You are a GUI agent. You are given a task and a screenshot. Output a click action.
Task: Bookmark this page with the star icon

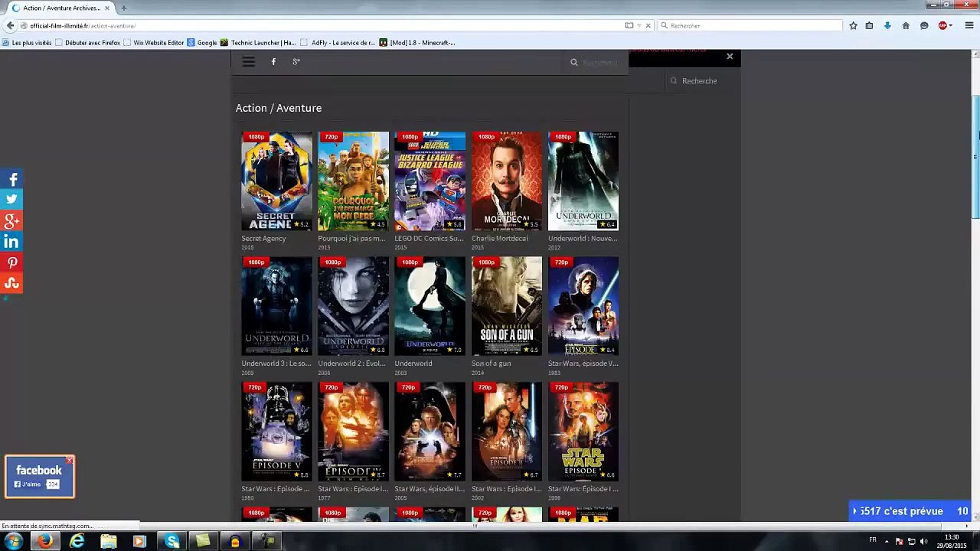[x=853, y=25]
